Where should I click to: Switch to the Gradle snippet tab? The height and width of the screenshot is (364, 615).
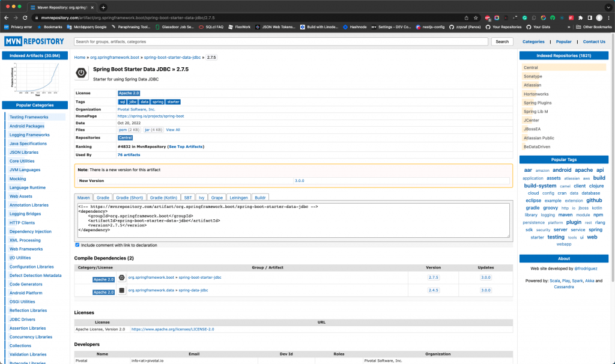[103, 198]
